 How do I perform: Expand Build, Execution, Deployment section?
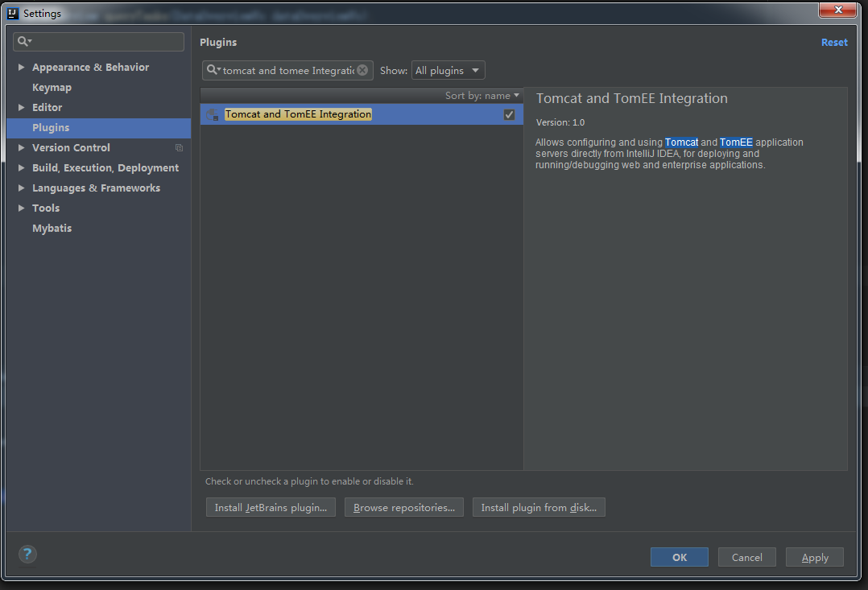coord(21,167)
